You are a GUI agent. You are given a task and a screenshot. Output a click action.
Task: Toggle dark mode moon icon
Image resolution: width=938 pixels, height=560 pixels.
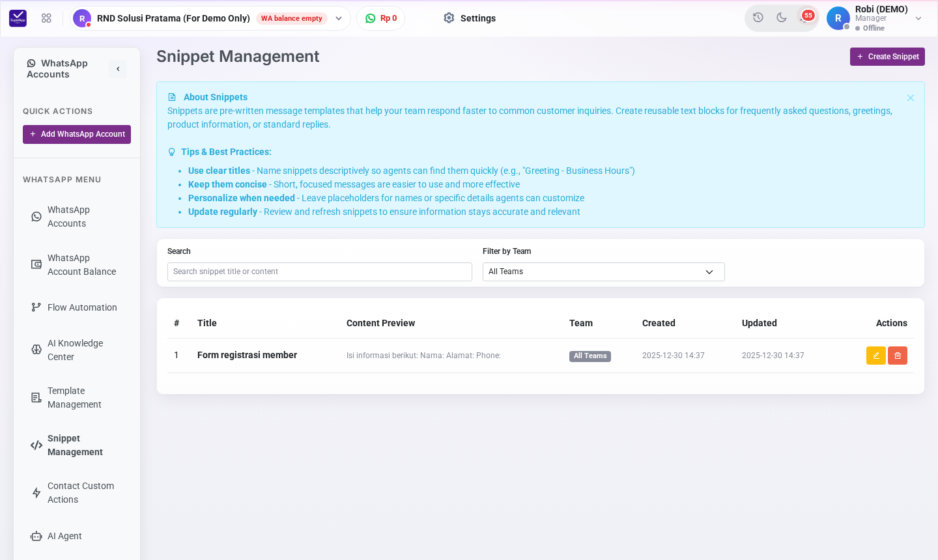click(x=782, y=18)
